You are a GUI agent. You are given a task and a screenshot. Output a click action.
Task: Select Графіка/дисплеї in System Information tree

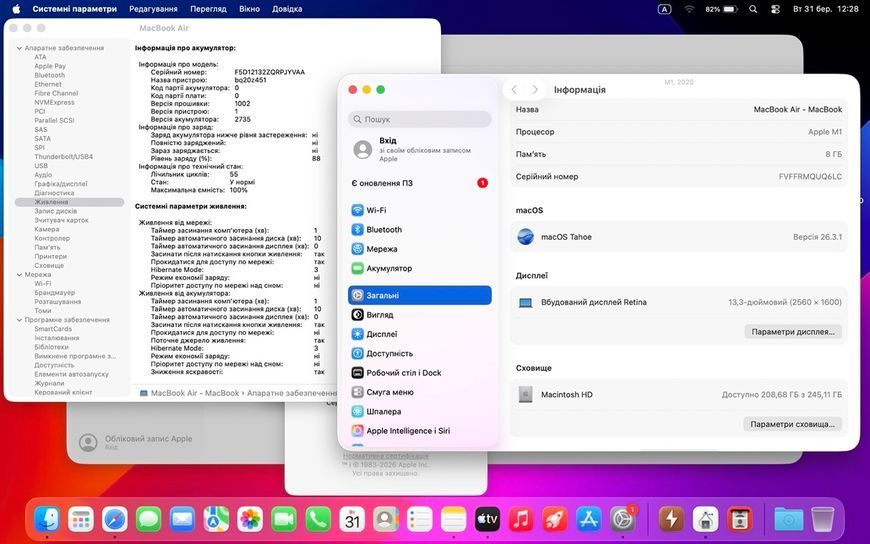pos(60,184)
